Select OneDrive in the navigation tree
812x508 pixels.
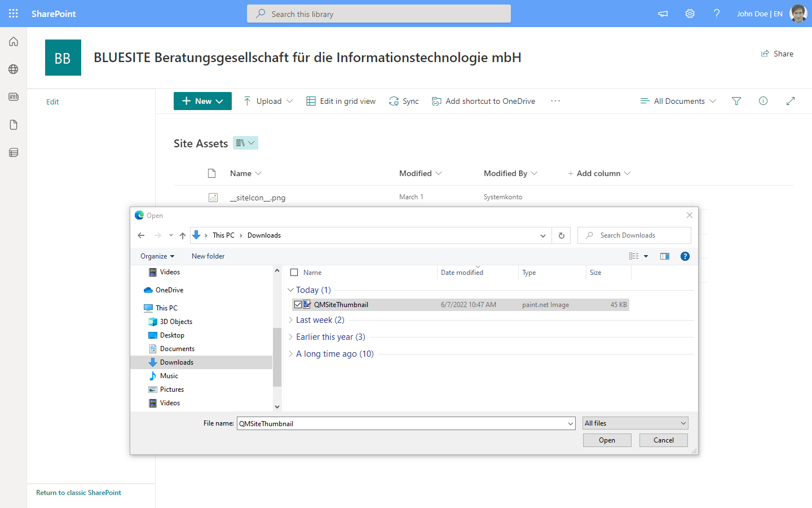(x=164, y=290)
